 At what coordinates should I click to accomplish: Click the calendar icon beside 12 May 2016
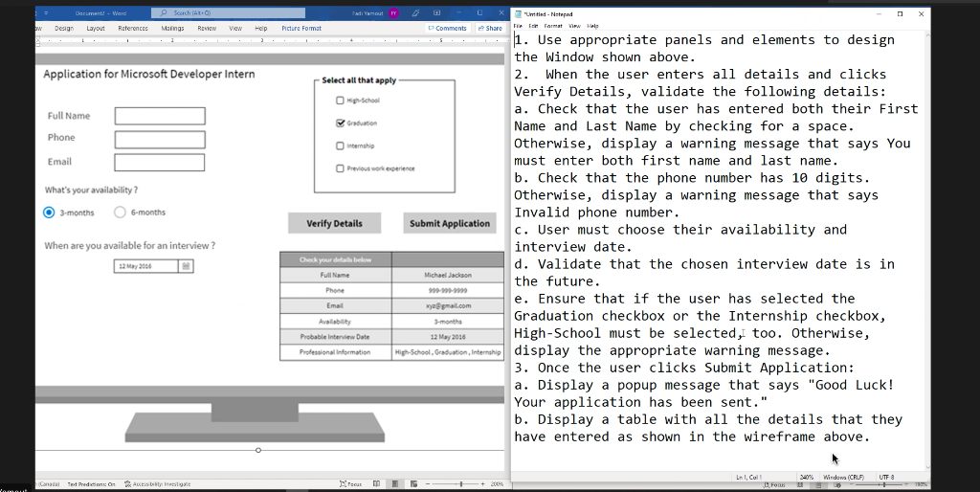click(186, 266)
